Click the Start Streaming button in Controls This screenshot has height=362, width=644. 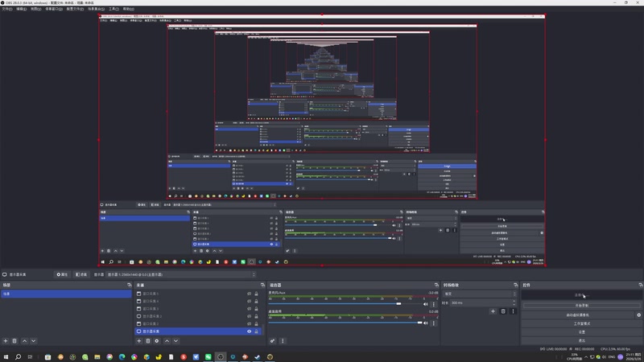[581, 295]
